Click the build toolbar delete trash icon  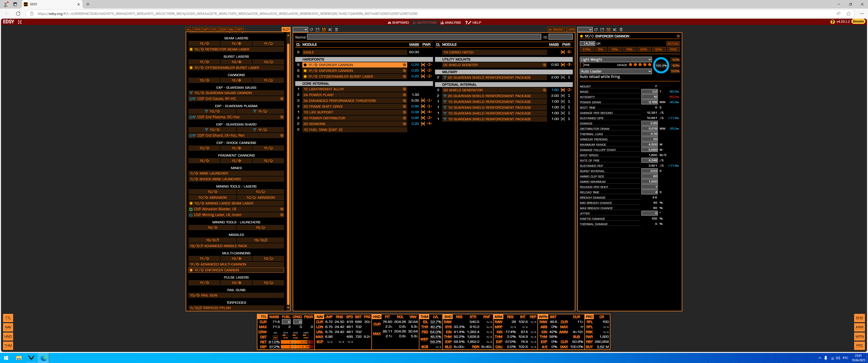point(336,30)
